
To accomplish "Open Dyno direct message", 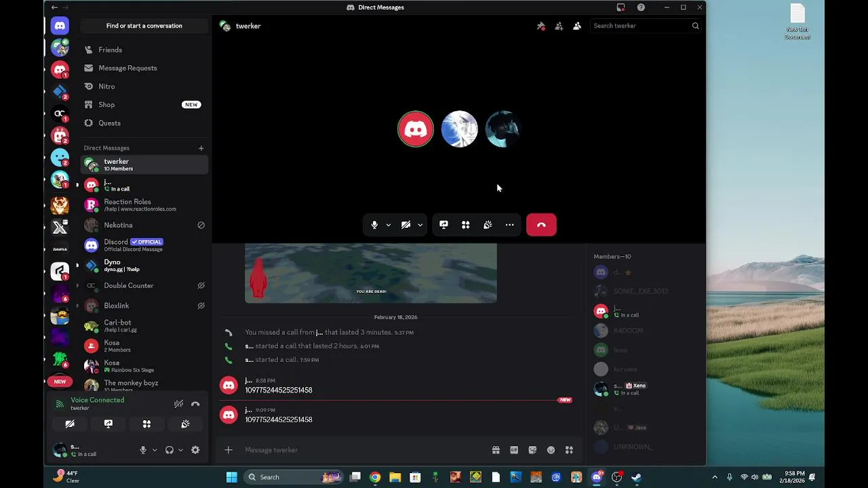I will coord(144,265).
